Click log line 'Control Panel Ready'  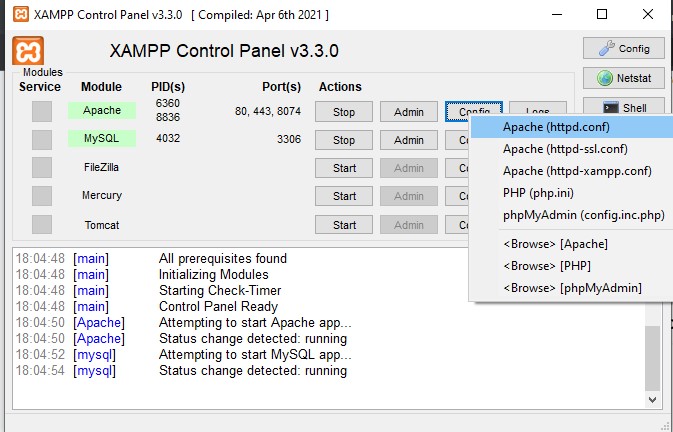[218, 306]
